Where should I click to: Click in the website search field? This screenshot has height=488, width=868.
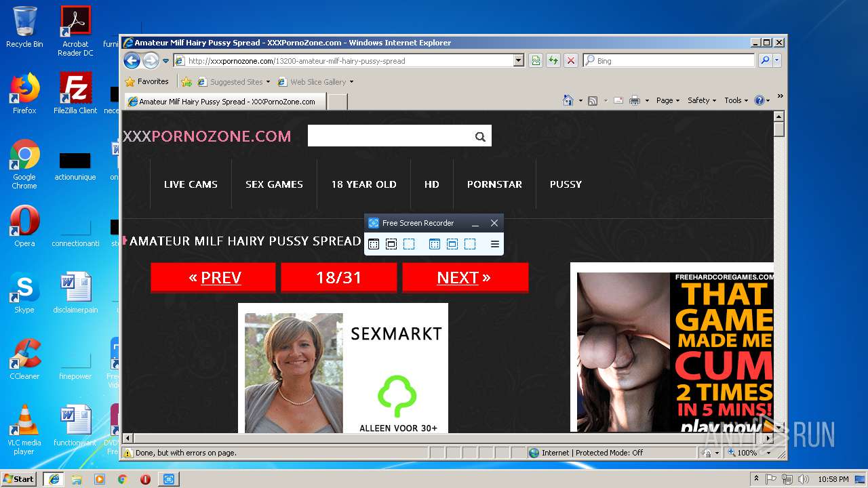tap(389, 136)
